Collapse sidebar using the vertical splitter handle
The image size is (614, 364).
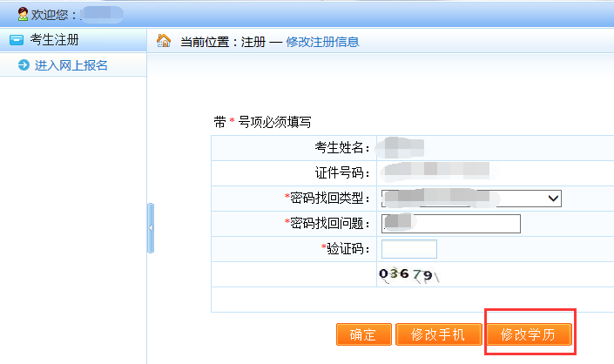(x=150, y=227)
